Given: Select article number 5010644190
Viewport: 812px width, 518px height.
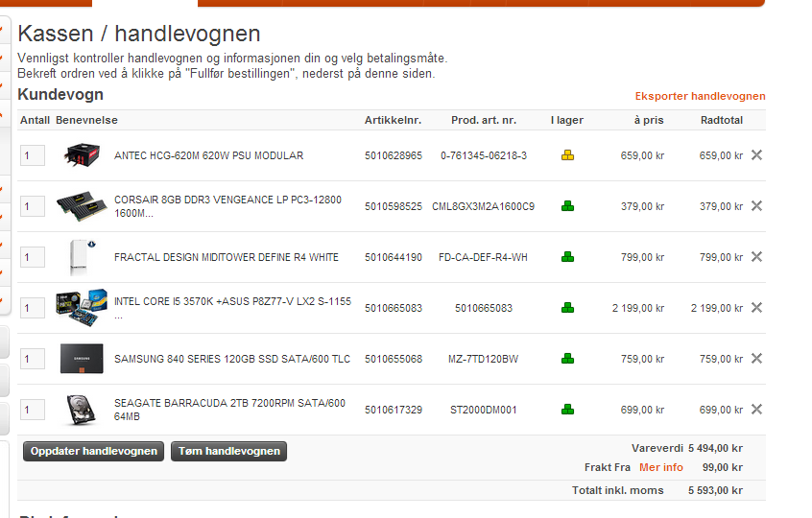Looking at the screenshot, I should pos(394,257).
